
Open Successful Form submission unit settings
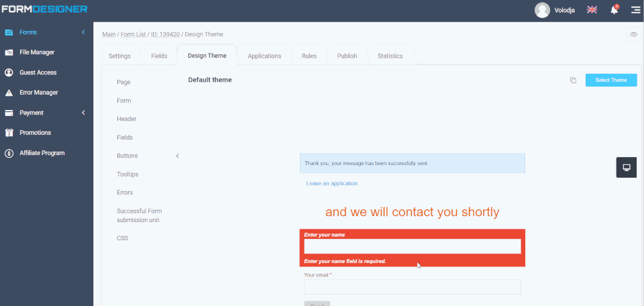pos(140,215)
